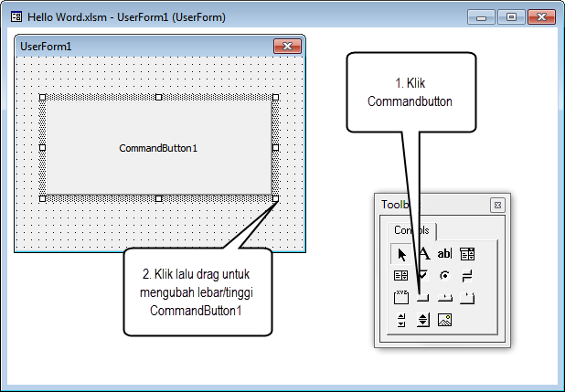Select the ListBox control tool
The height and width of the screenshot is (392, 565).
click(x=400, y=275)
